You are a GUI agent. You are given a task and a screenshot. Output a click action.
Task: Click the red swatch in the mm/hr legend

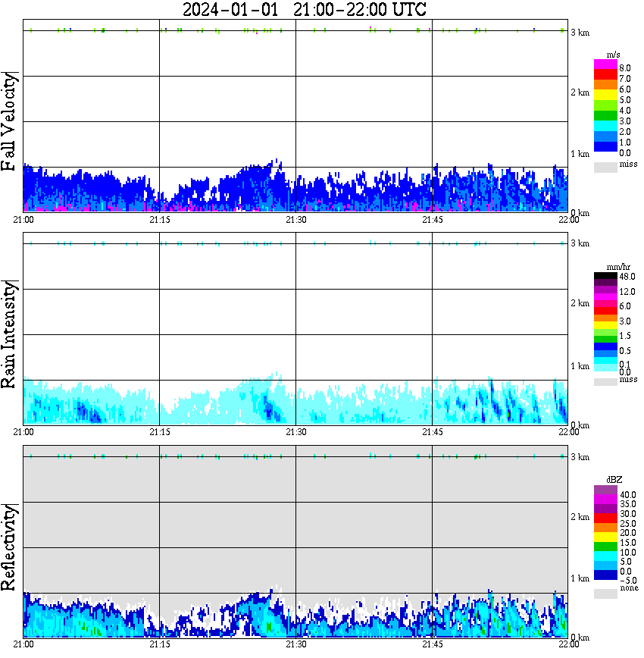(x=605, y=311)
